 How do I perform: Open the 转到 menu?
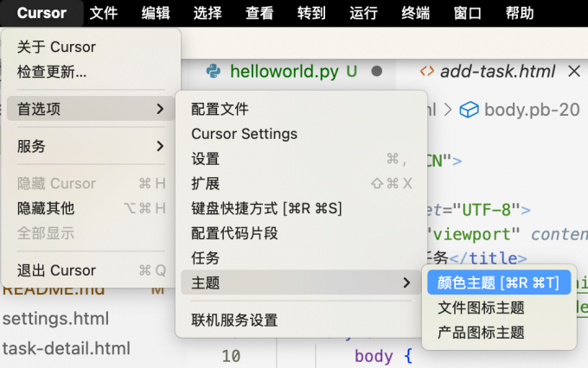pyautogui.click(x=311, y=13)
